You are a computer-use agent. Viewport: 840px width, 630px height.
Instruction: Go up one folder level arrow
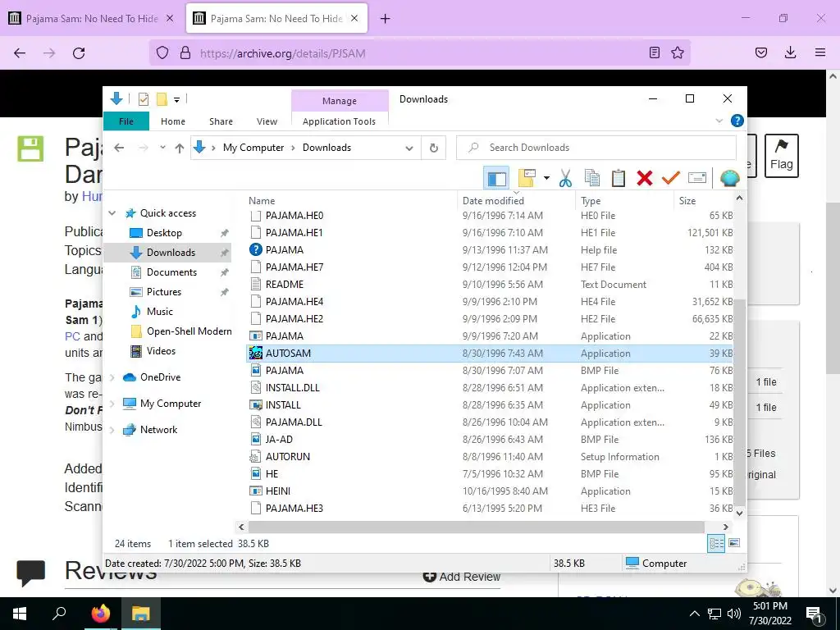tap(180, 148)
